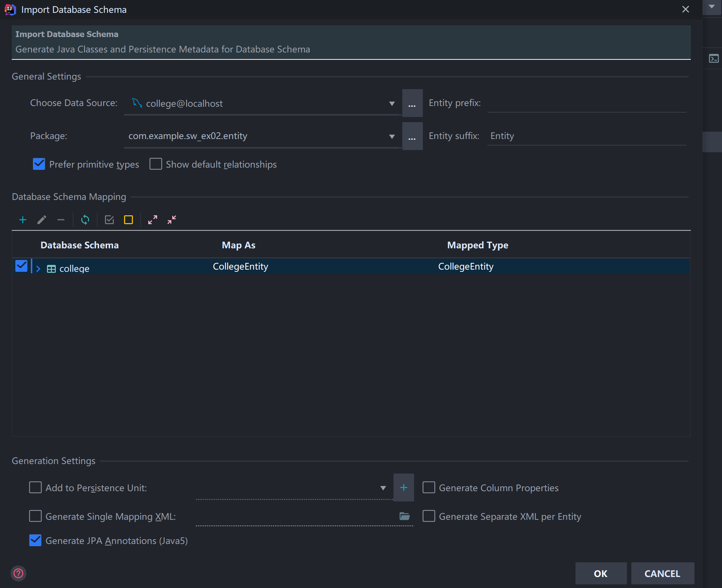Toggle Prefer primitive types checkbox
722x588 pixels.
[x=39, y=164]
